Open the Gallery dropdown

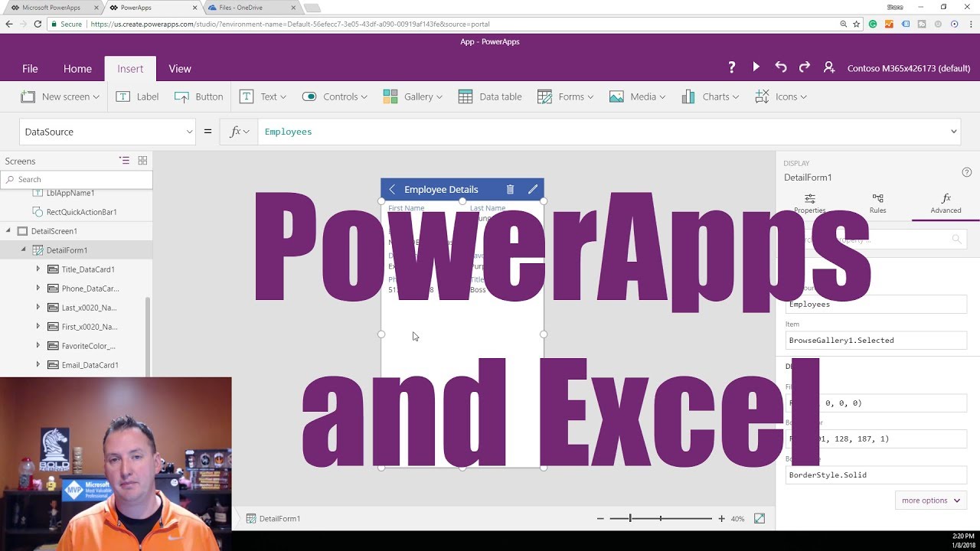click(x=413, y=96)
